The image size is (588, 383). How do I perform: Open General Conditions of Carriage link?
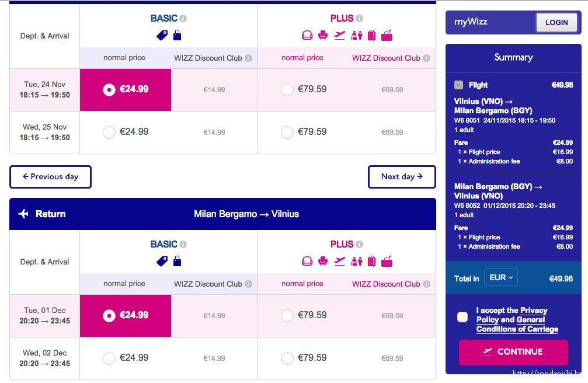point(517,329)
